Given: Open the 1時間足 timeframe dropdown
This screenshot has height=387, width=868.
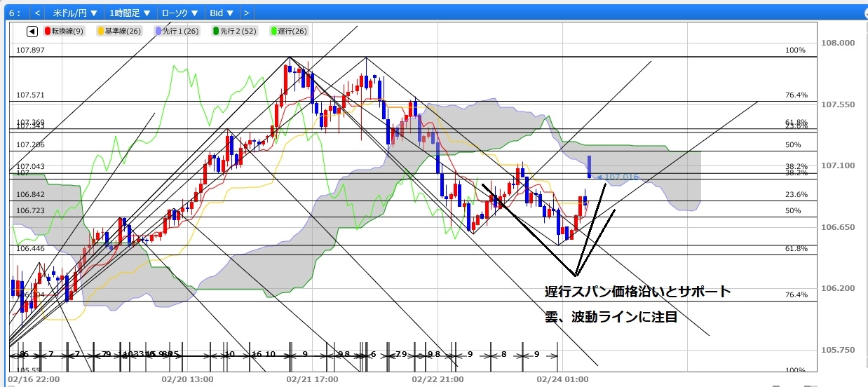Looking at the screenshot, I should pos(130,13).
